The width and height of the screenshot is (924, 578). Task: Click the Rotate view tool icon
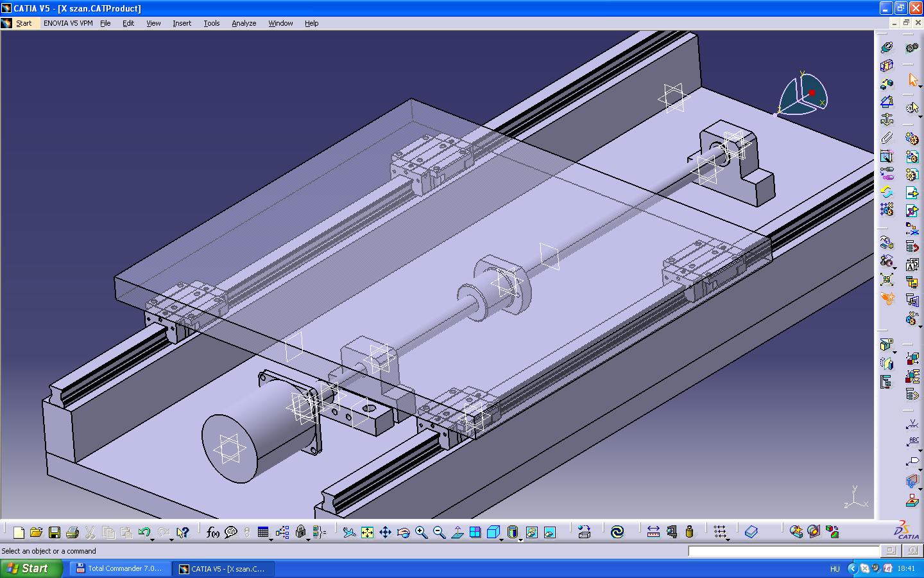(403, 532)
